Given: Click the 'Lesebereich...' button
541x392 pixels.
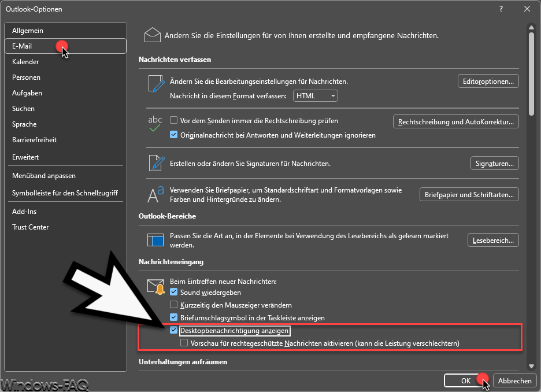Looking at the screenshot, I should coord(493,240).
